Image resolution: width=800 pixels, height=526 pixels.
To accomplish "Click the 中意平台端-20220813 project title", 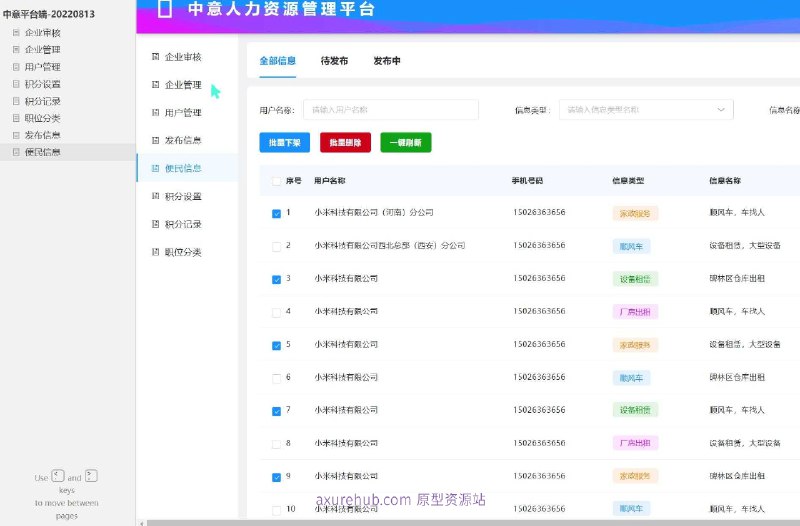I will (49, 14).
